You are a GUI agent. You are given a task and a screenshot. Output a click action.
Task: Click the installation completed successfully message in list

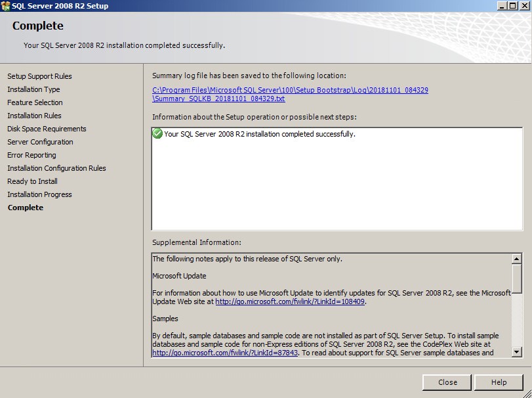pyautogui.click(x=260, y=134)
